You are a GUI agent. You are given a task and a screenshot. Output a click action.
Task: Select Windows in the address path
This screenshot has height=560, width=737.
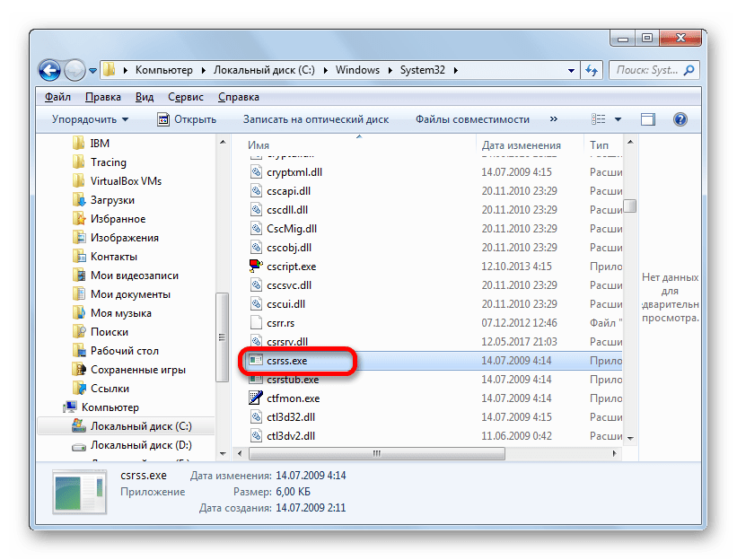(357, 70)
